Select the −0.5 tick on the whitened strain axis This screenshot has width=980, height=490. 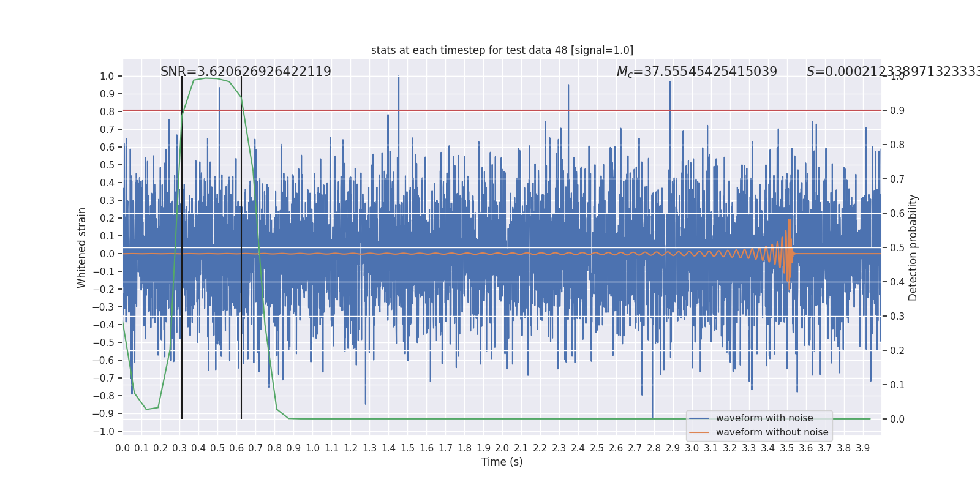104,343
